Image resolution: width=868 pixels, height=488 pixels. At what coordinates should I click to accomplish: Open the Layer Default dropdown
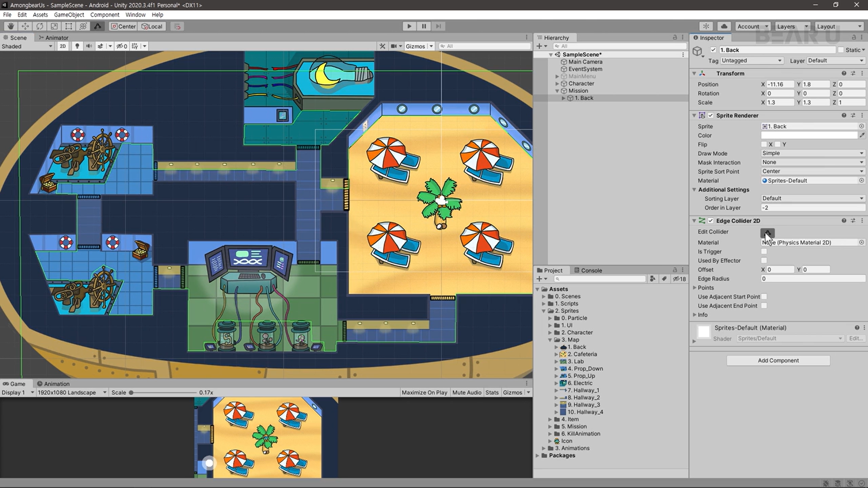[835, 61]
